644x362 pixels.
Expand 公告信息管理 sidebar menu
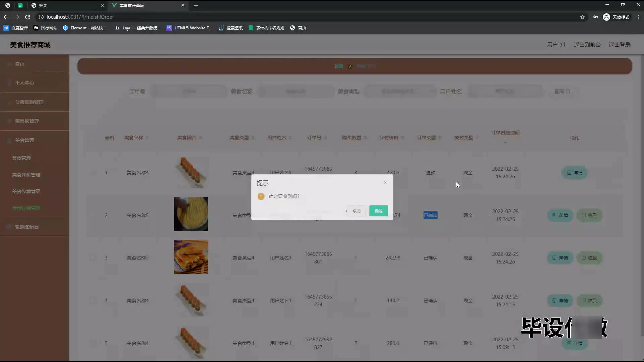click(x=35, y=102)
